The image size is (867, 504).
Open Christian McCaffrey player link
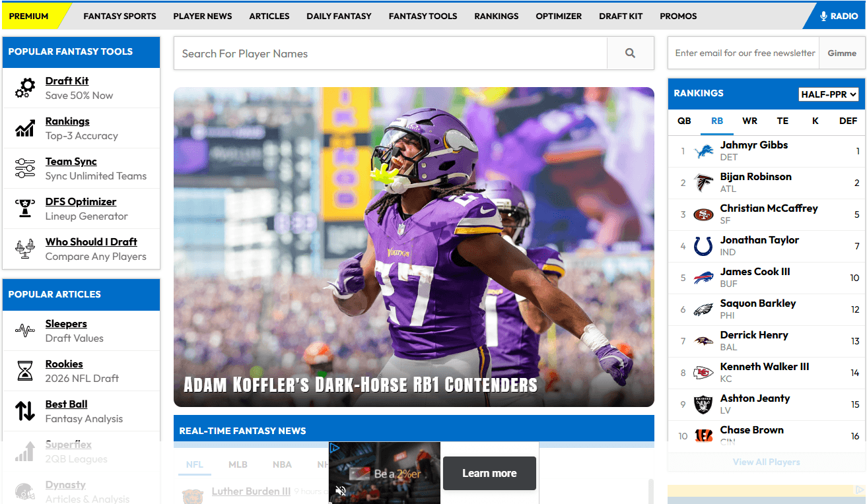pyautogui.click(x=769, y=208)
